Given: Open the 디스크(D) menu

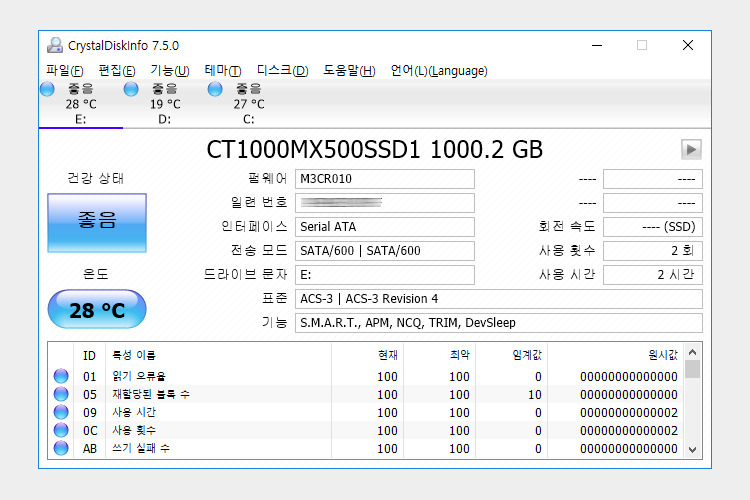Looking at the screenshot, I should coord(283,71).
